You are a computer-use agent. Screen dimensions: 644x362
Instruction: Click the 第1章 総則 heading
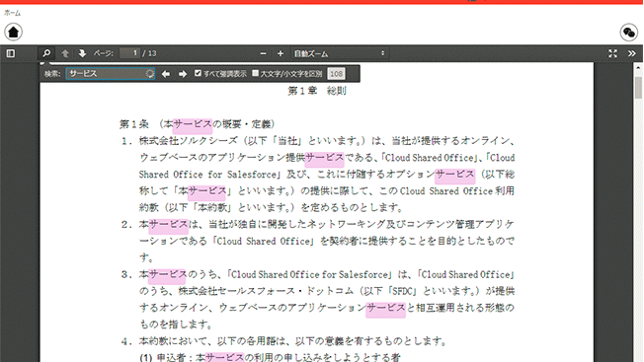click(317, 91)
